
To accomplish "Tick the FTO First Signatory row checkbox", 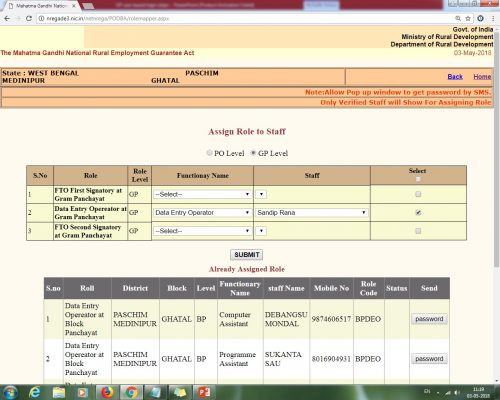I will coord(418,194).
